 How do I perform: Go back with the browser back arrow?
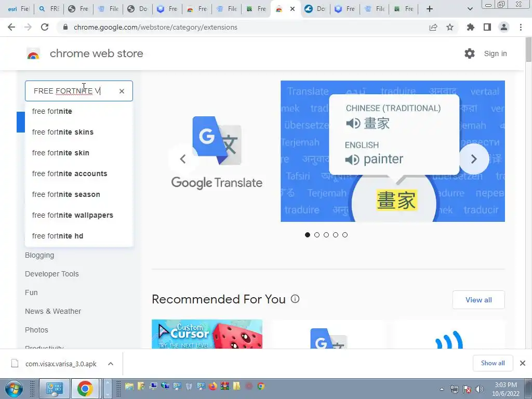coord(11,27)
